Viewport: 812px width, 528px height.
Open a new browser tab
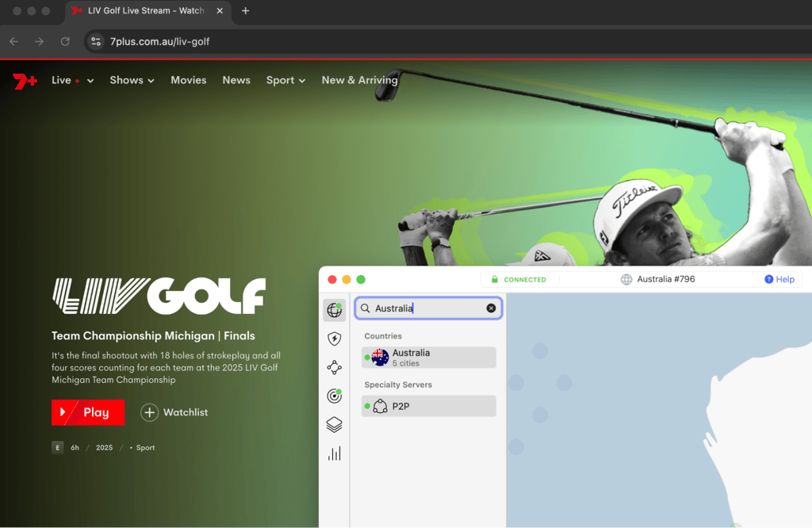click(x=246, y=10)
